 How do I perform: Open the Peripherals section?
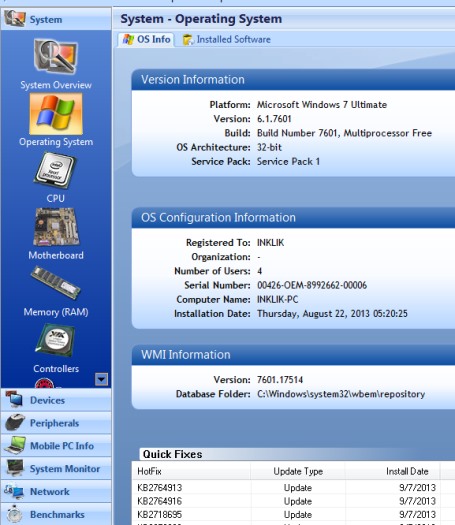tap(56, 423)
